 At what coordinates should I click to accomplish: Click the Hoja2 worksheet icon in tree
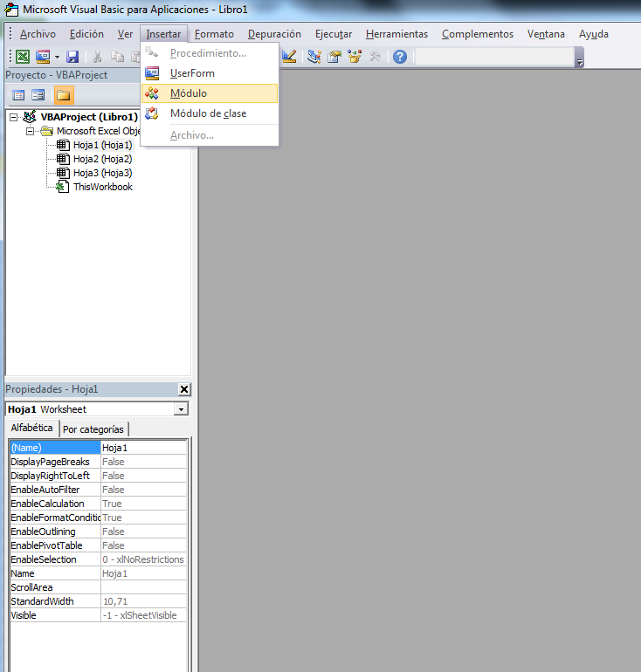pos(63,159)
